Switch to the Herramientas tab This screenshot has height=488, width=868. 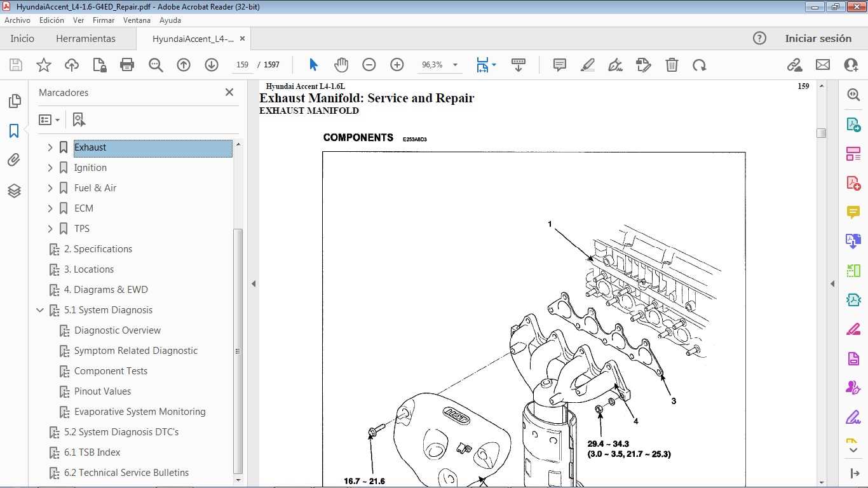(x=86, y=39)
